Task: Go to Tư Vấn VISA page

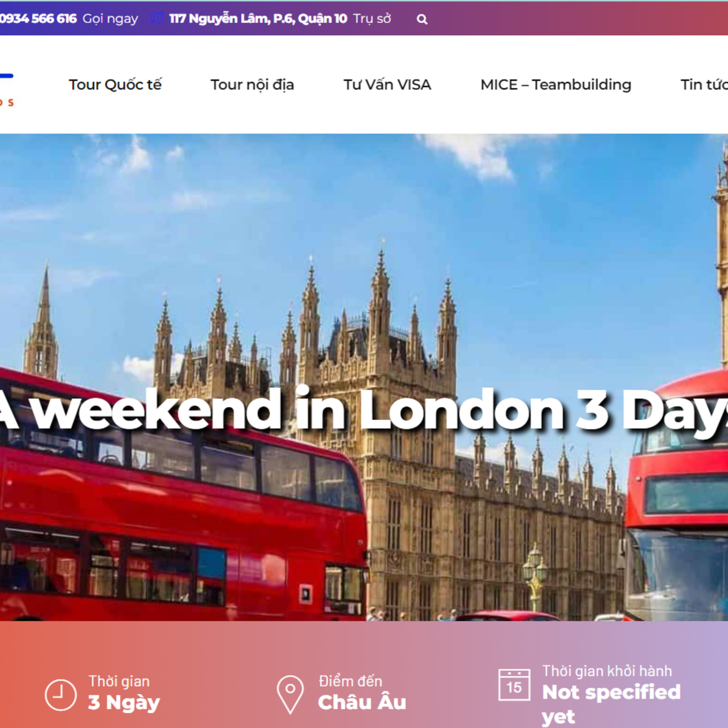Action: (x=387, y=84)
